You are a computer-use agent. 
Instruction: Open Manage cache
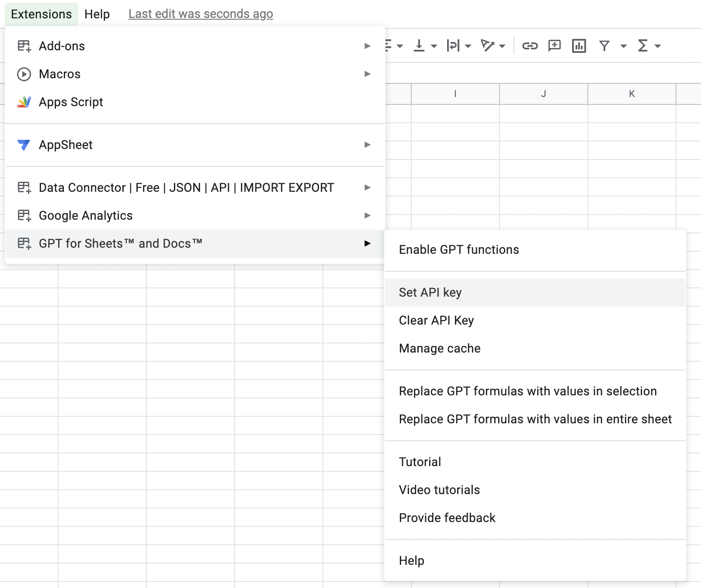(x=535, y=348)
